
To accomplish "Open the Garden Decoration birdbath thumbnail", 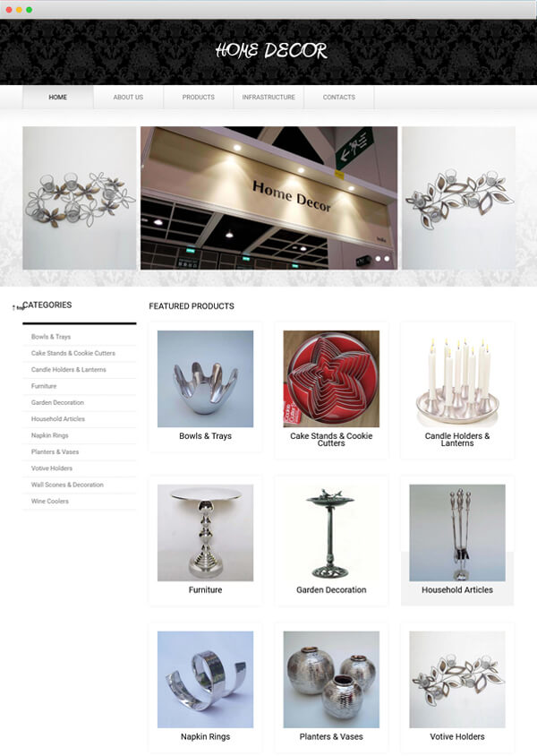I will pyautogui.click(x=331, y=533).
